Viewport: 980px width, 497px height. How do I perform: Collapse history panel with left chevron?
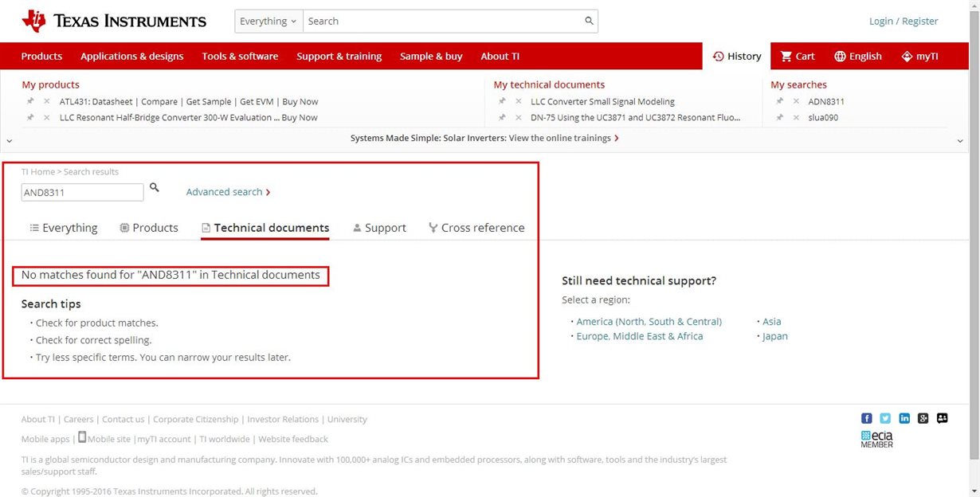click(x=9, y=140)
